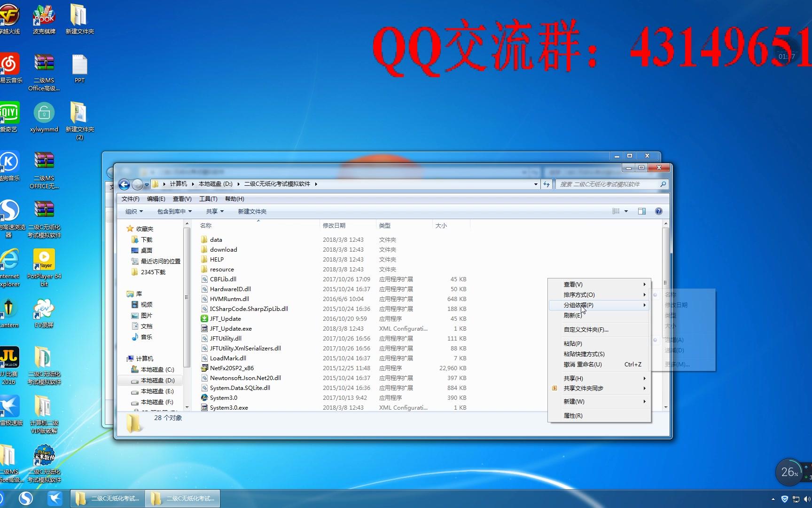Click the Help icon in the Explorer toolbar

coord(658,211)
